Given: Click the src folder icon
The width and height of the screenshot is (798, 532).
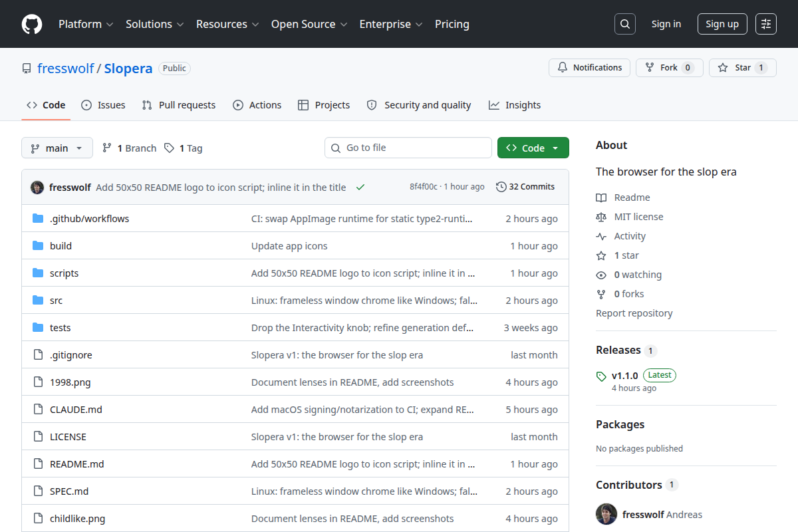Looking at the screenshot, I should point(38,300).
